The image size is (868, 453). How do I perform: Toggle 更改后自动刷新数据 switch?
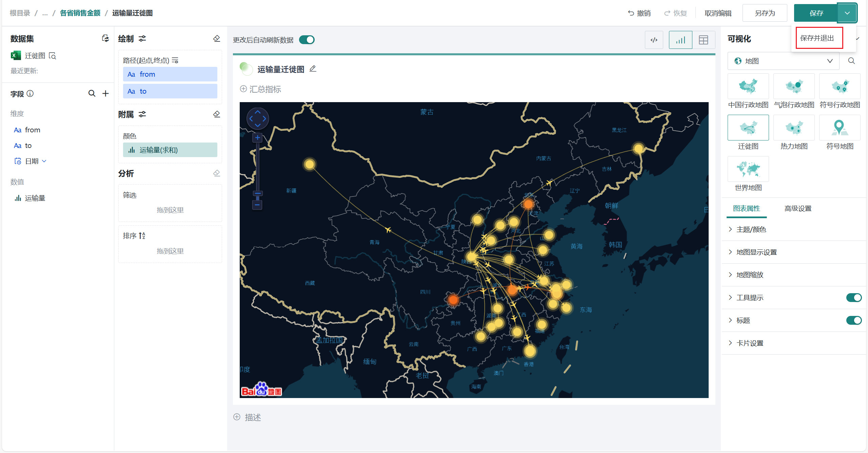coord(307,40)
